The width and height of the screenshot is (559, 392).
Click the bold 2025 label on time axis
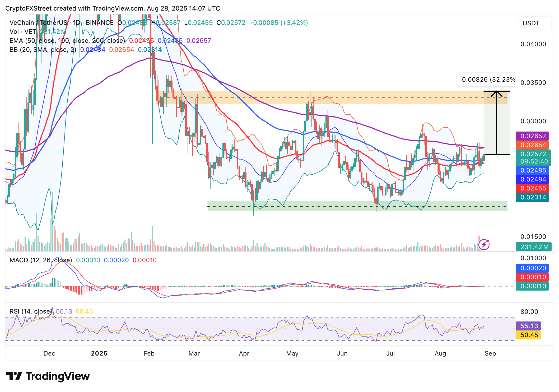[99, 353]
